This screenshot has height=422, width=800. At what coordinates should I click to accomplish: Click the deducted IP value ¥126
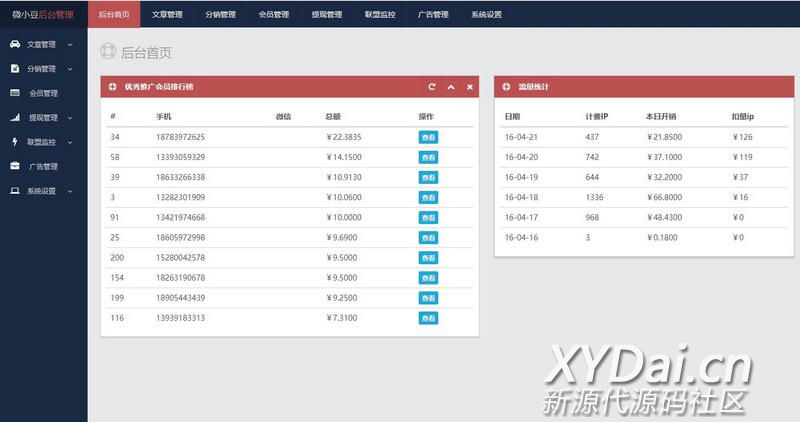(742, 137)
